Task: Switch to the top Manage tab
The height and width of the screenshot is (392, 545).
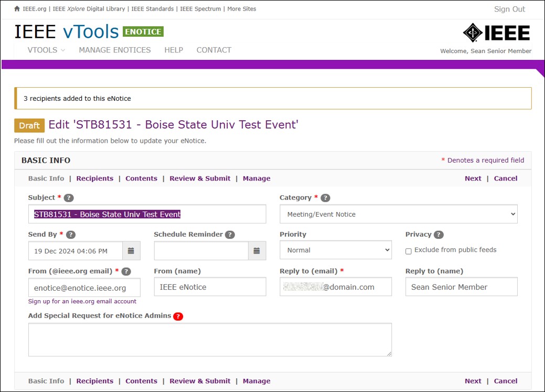Action: click(x=257, y=178)
